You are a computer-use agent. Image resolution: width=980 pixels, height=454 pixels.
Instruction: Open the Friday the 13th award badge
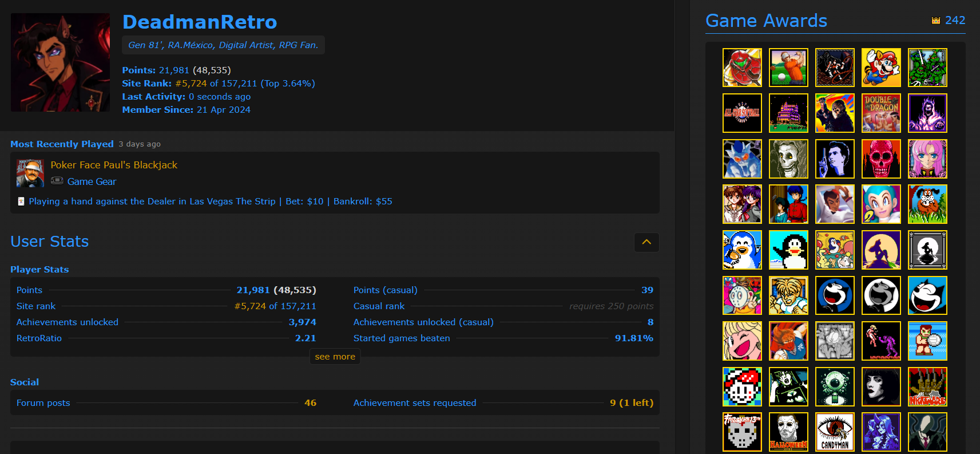pos(742,432)
